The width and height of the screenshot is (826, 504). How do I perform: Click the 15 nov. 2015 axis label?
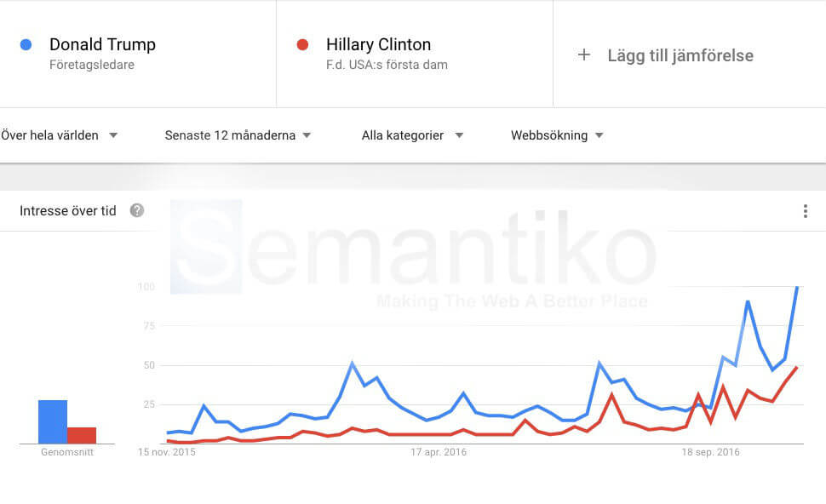coord(167,452)
